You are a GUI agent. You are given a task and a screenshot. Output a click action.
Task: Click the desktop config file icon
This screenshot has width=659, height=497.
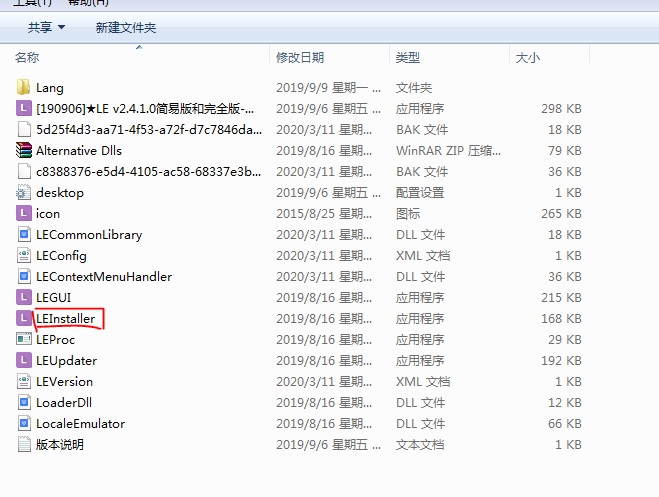(24, 192)
